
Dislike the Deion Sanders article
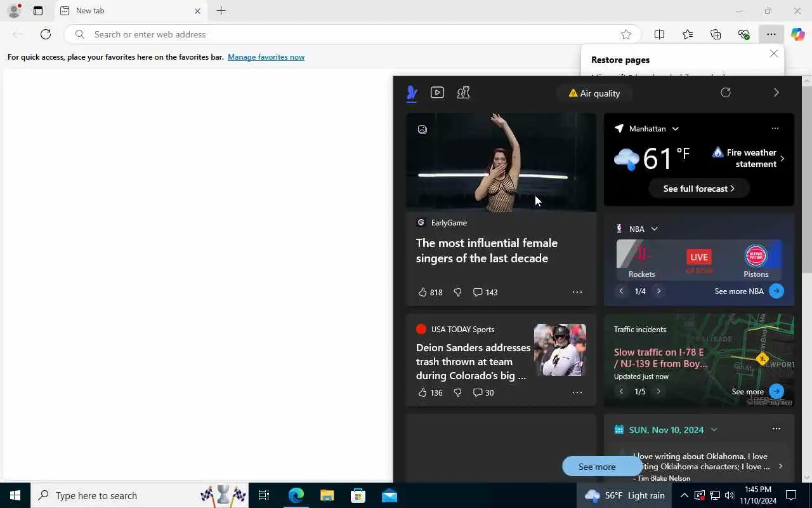[457, 392]
